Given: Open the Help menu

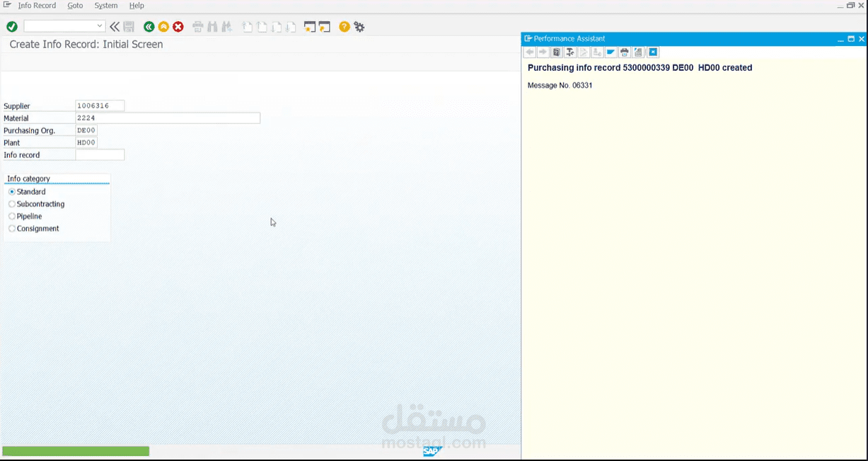Looking at the screenshot, I should click(137, 6).
